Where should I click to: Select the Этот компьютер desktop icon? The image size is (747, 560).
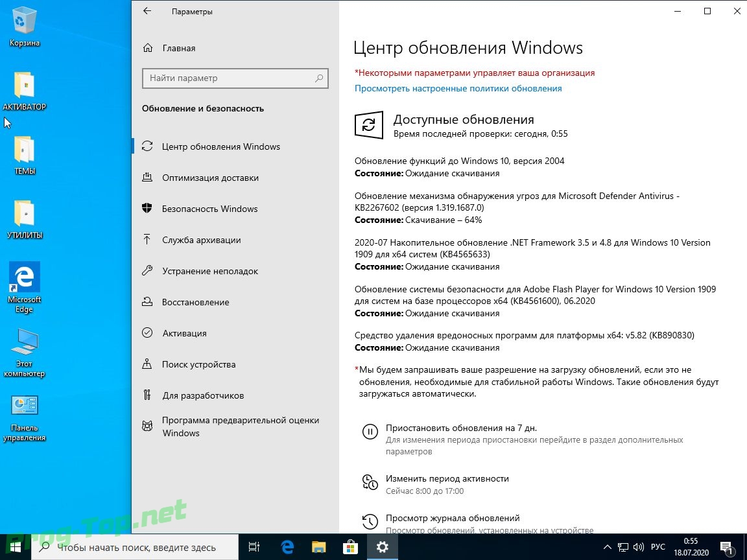[x=24, y=353]
